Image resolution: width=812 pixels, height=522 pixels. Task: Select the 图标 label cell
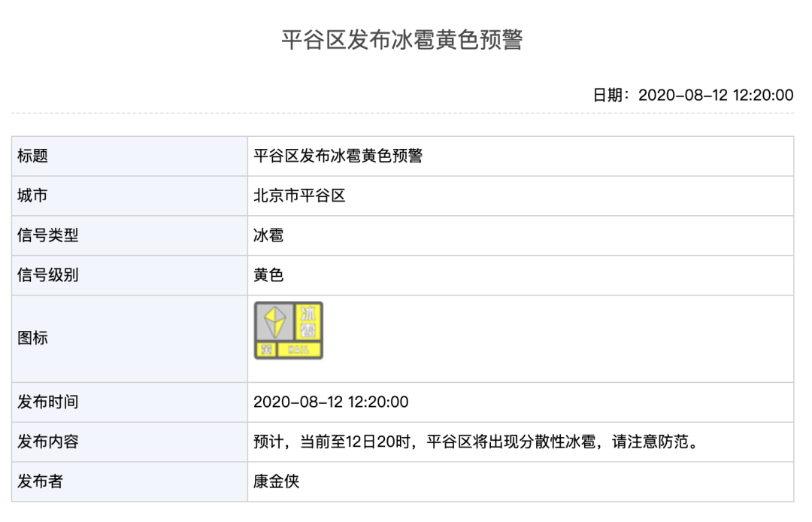[x=129, y=338]
